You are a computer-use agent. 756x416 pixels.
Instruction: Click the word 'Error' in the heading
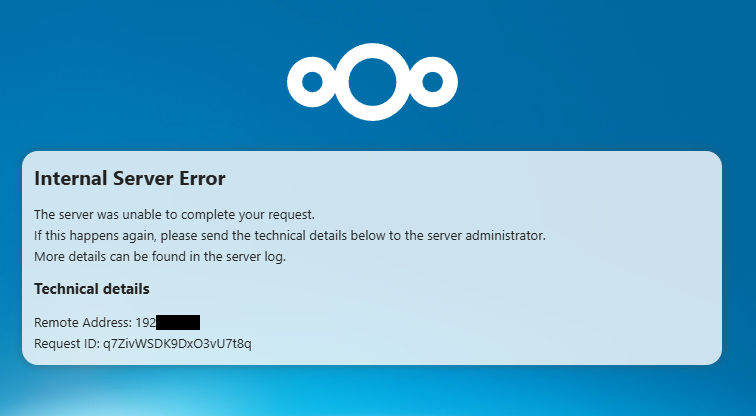tap(202, 179)
